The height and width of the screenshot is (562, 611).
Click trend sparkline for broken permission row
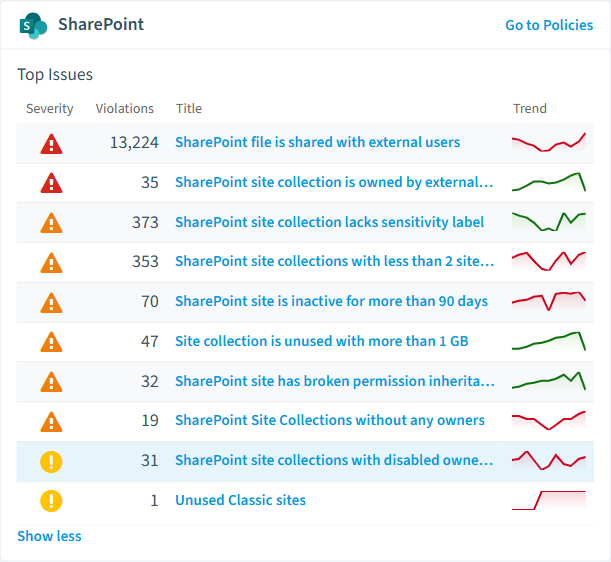[x=549, y=381]
